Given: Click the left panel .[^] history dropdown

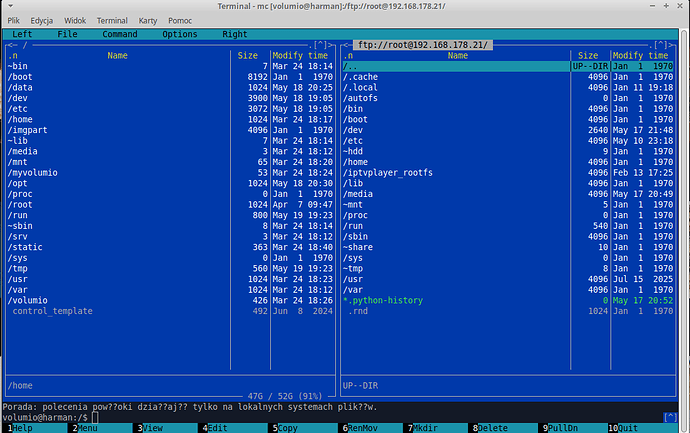Looking at the screenshot, I should [320, 45].
